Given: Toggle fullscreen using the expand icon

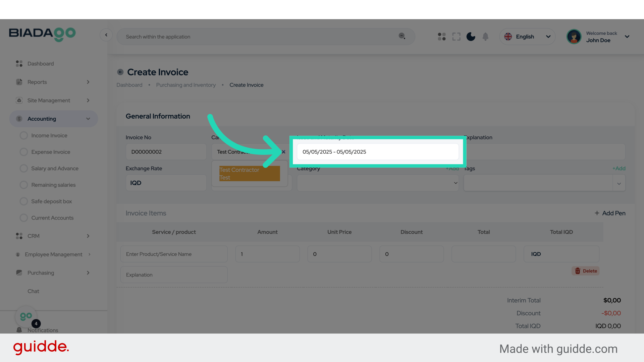Looking at the screenshot, I should (x=456, y=37).
